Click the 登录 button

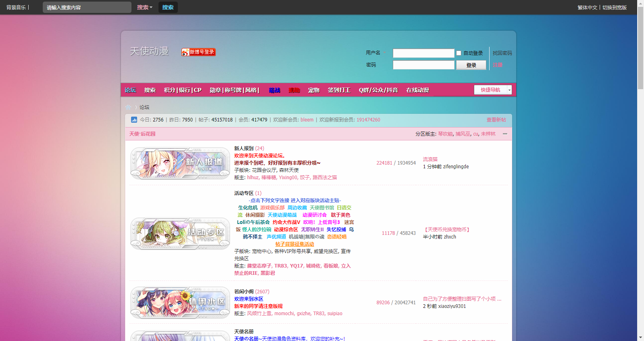tap(471, 65)
